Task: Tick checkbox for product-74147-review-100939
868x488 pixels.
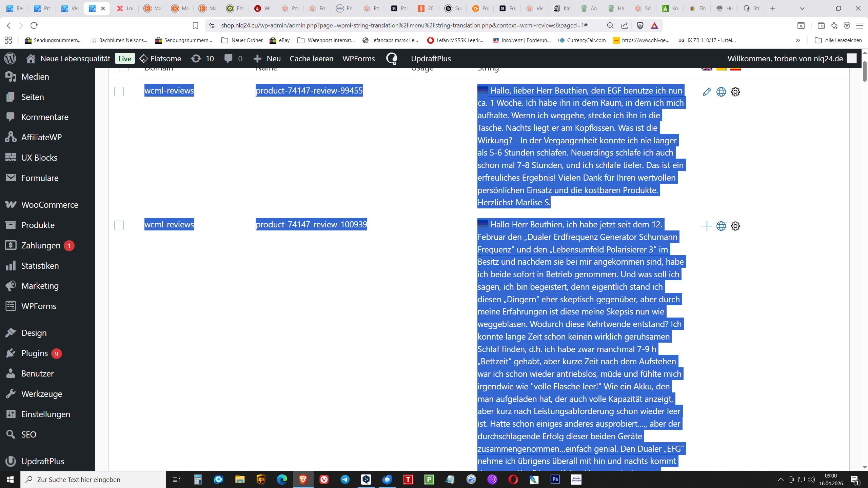Action: [x=119, y=225]
